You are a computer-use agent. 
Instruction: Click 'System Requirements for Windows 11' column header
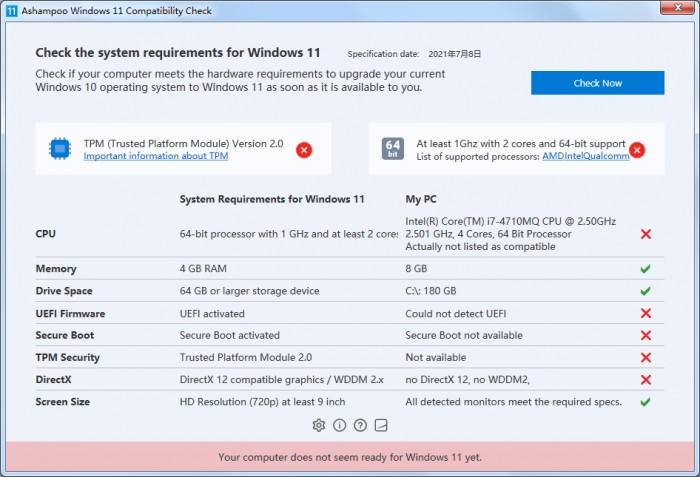click(272, 199)
